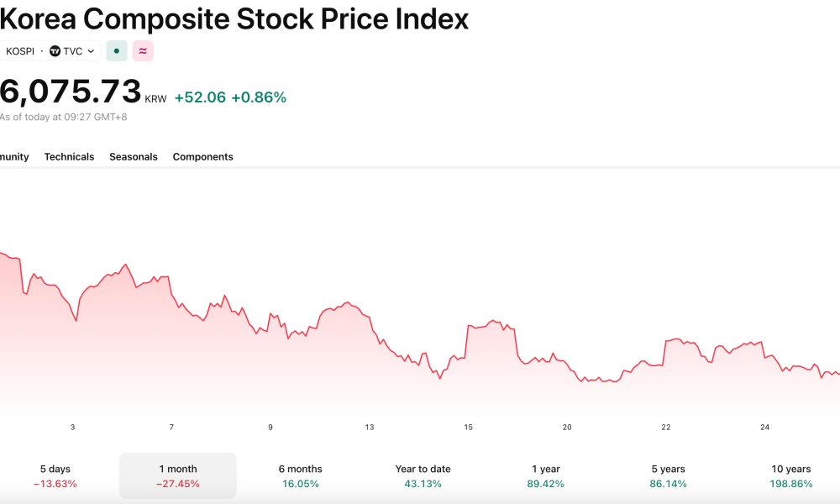The height and width of the screenshot is (504, 840).
Task: Select the 10 years range
Action: click(x=791, y=476)
